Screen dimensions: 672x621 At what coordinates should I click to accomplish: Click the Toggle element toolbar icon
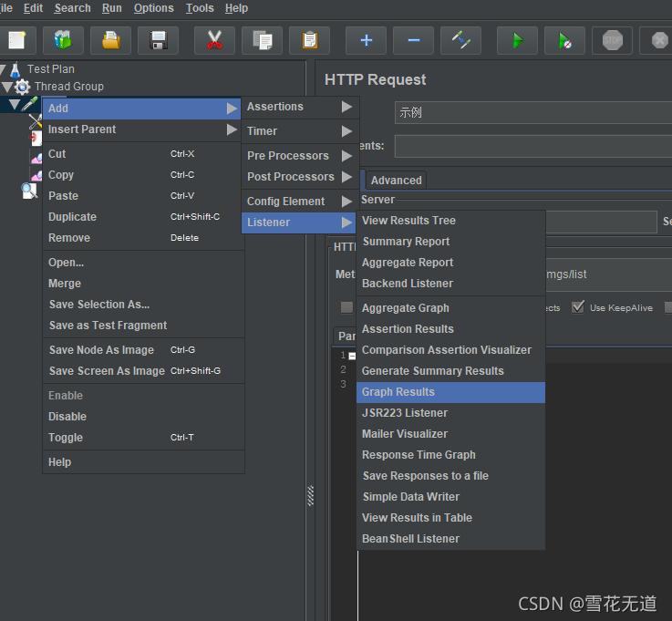pyautogui.click(x=461, y=40)
